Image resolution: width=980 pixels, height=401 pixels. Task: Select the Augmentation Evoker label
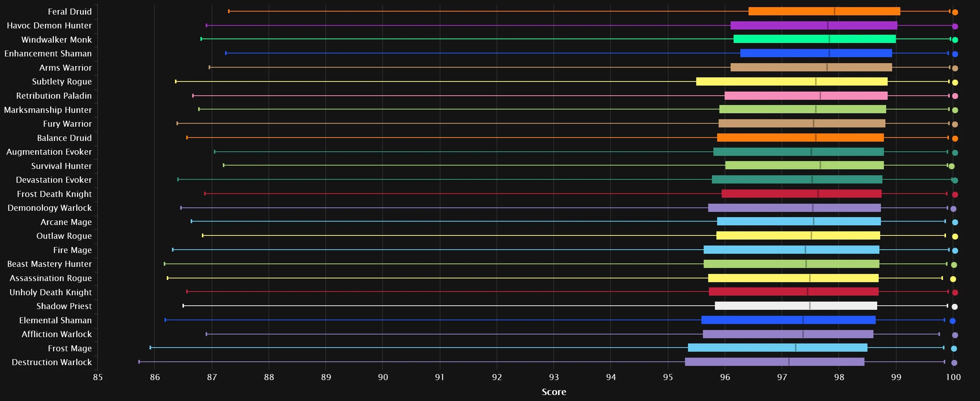49,152
